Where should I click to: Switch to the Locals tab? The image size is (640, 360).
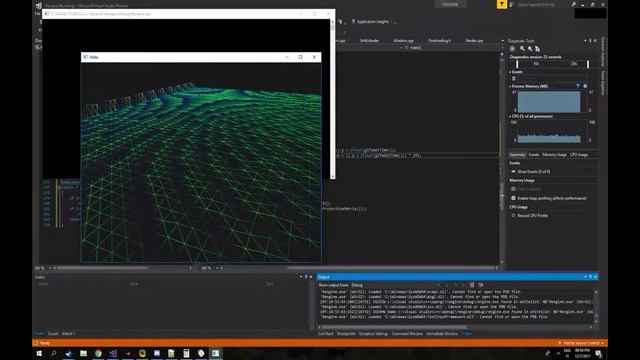tap(53, 333)
